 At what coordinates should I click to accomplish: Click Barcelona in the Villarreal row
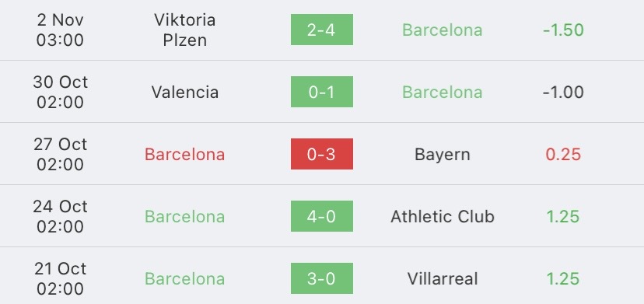click(185, 279)
